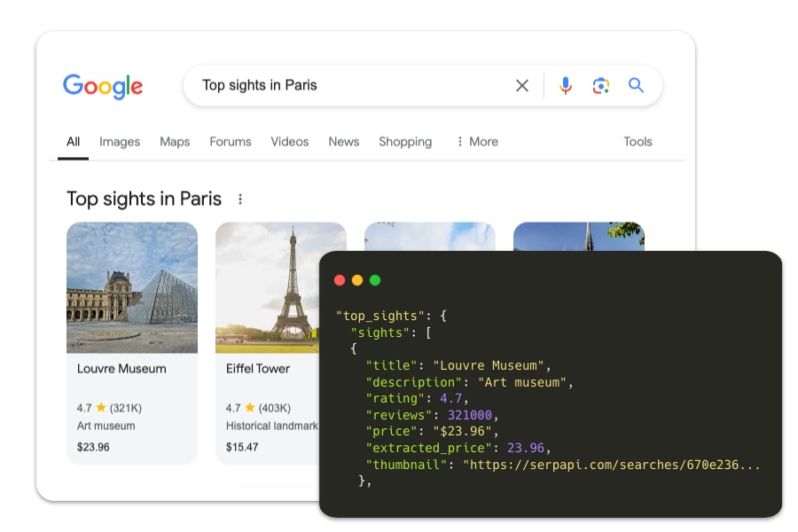Switch to the Images tab
The image size is (798, 532).
pyautogui.click(x=120, y=142)
